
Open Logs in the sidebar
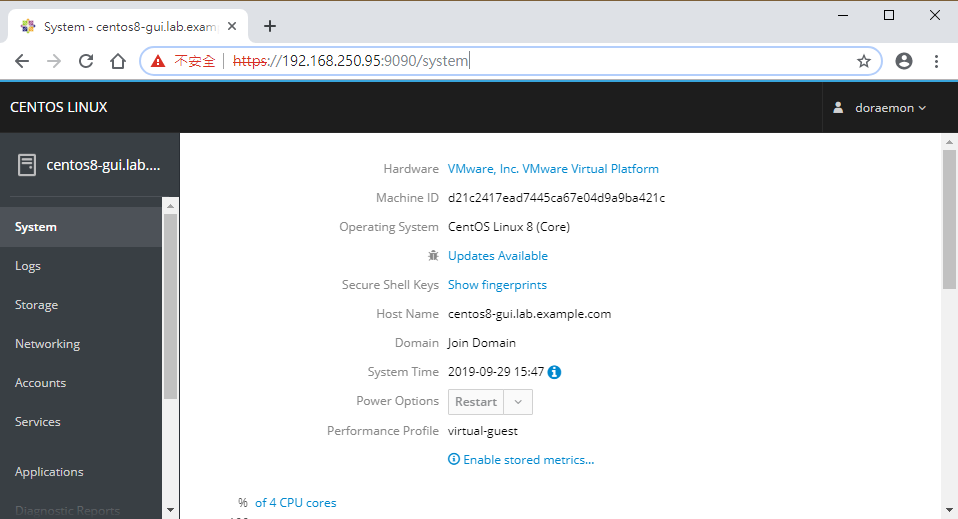point(81,266)
